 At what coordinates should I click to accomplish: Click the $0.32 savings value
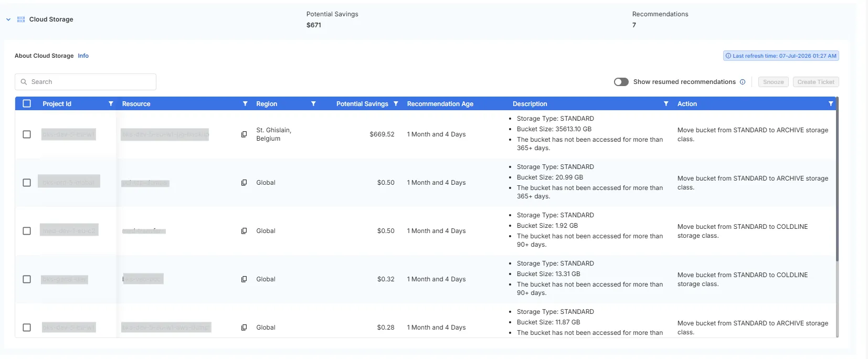[386, 279]
